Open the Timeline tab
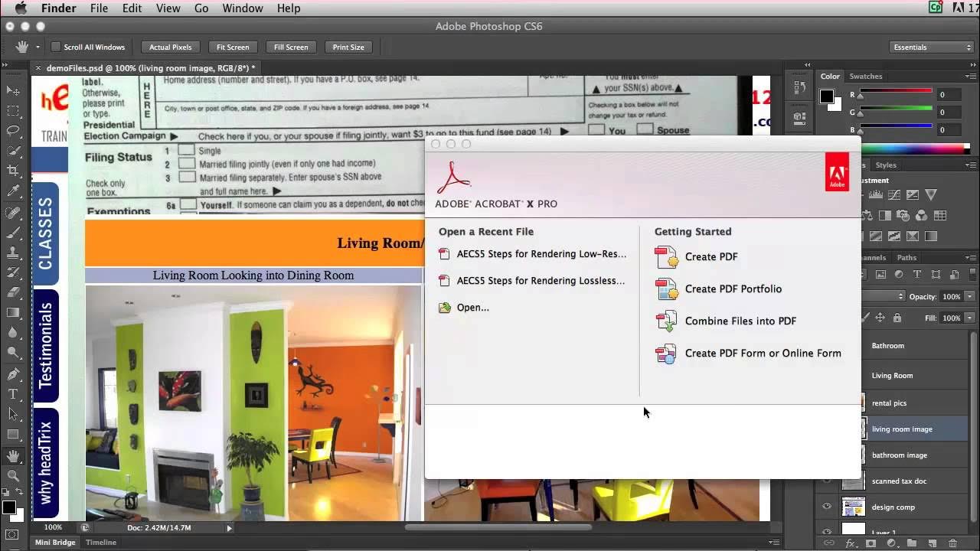This screenshot has height=551, width=980. [x=101, y=542]
